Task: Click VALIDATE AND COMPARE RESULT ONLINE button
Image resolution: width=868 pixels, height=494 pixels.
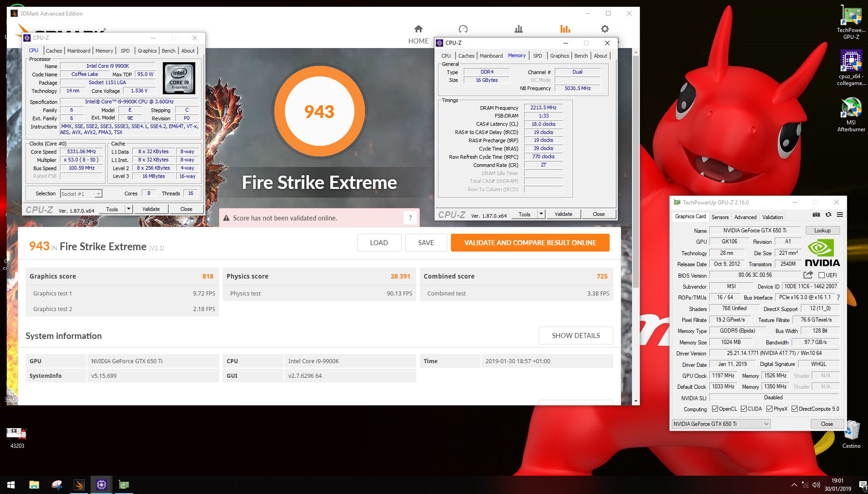Action: click(530, 243)
